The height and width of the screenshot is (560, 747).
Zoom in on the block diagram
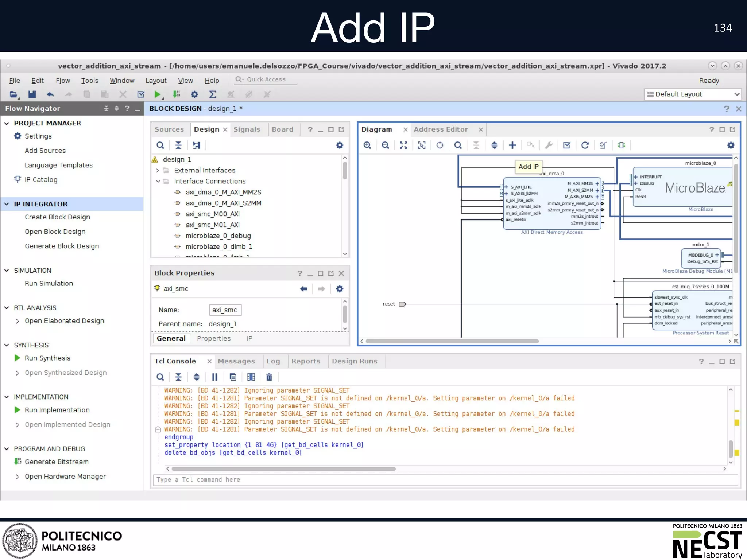367,145
